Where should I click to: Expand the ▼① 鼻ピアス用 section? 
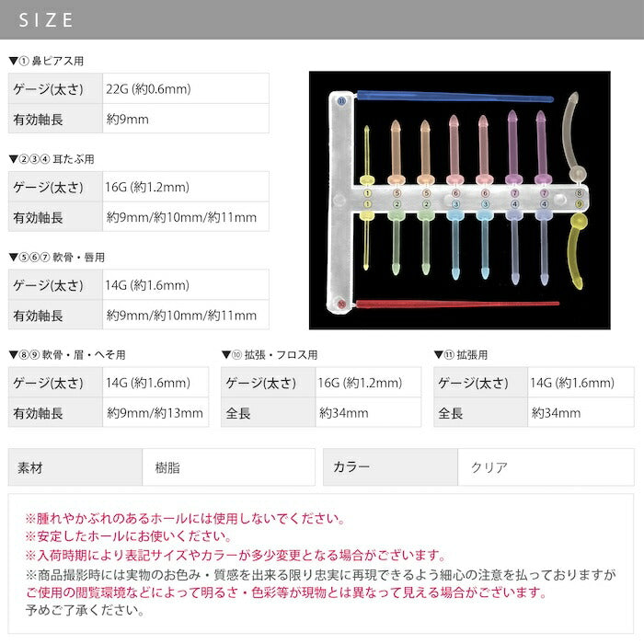click(x=46, y=62)
